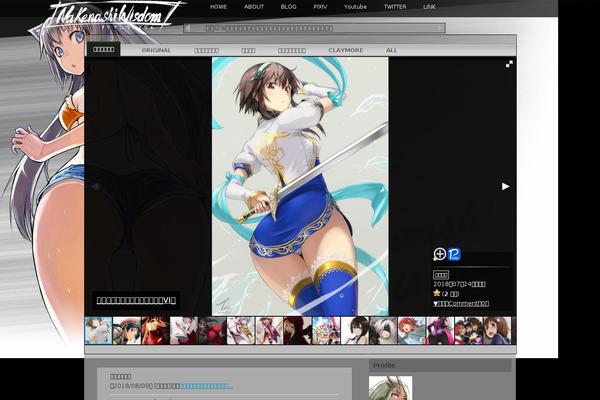Switch to the ORIGINAL gallery tab
Image resolution: width=600 pixels, height=400 pixels.
(x=156, y=50)
